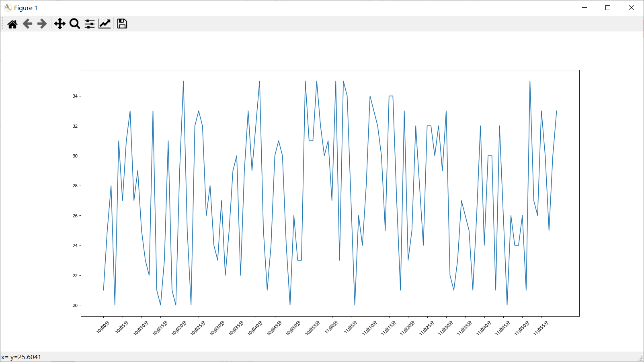This screenshot has height=362, width=644.
Task: Click the x-axis label 10点25分
Action: pos(198,328)
